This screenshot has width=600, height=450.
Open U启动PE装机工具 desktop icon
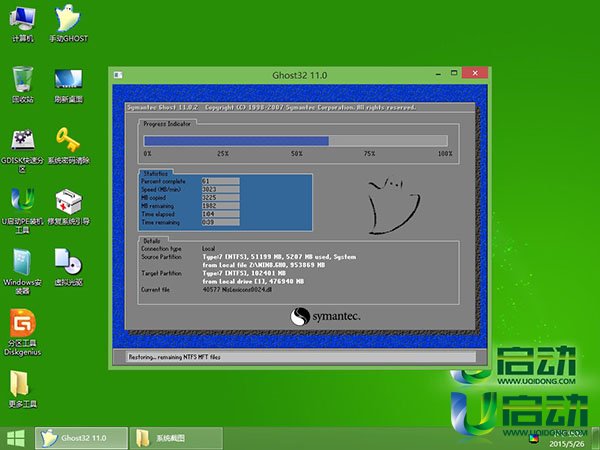[23, 210]
